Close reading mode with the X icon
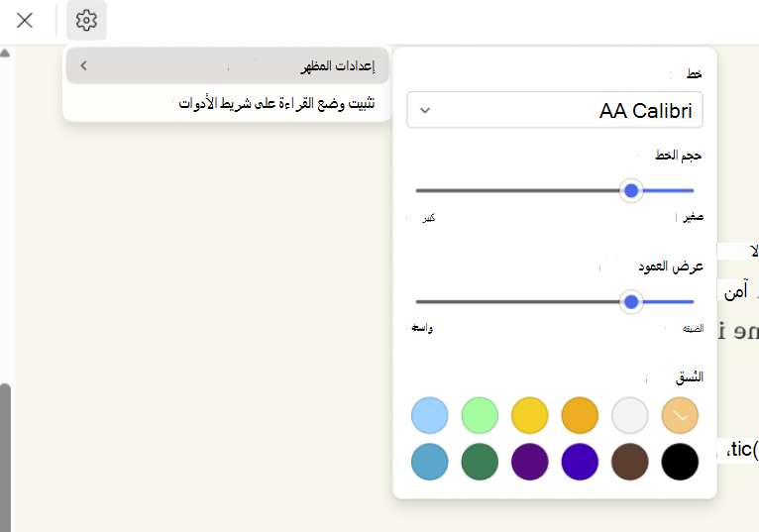Image resolution: width=759 pixels, height=532 pixels. (x=24, y=21)
